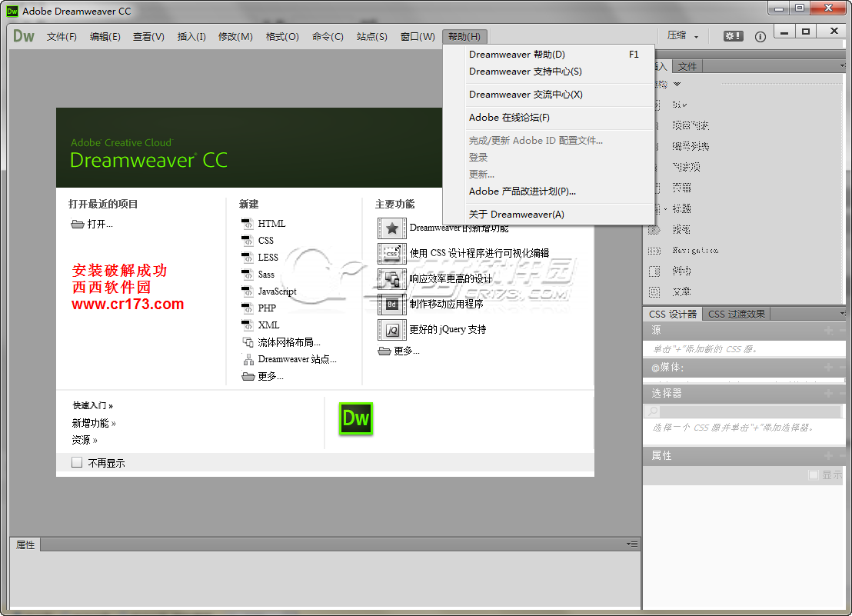Open the 查看(V) menu
The image size is (852, 616).
click(x=148, y=36)
